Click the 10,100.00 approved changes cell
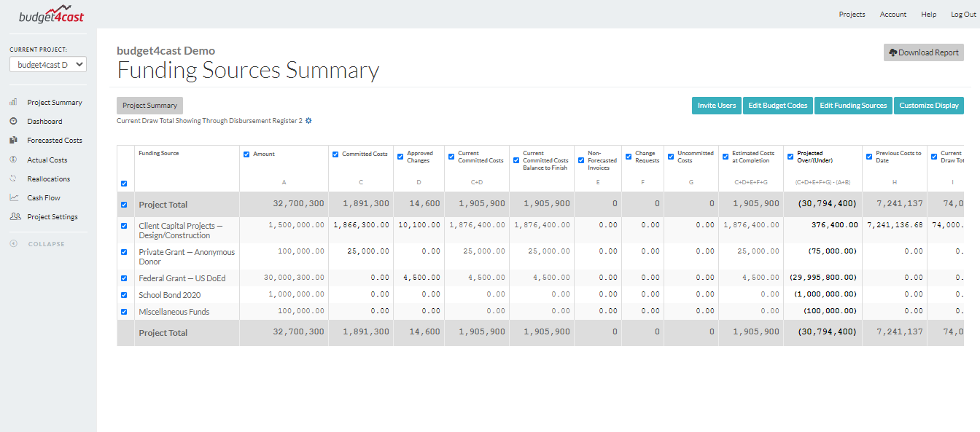980x432 pixels. click(x=419, y=225)
